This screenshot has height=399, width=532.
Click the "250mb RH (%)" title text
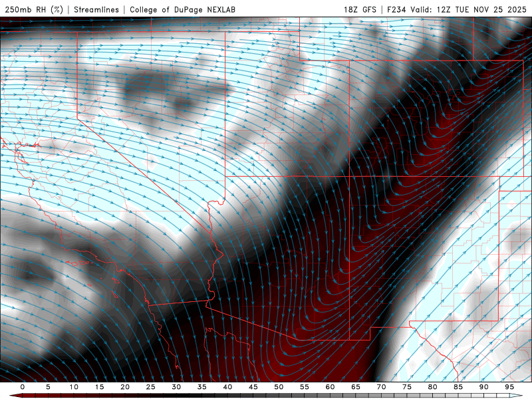tap(34, 9)
